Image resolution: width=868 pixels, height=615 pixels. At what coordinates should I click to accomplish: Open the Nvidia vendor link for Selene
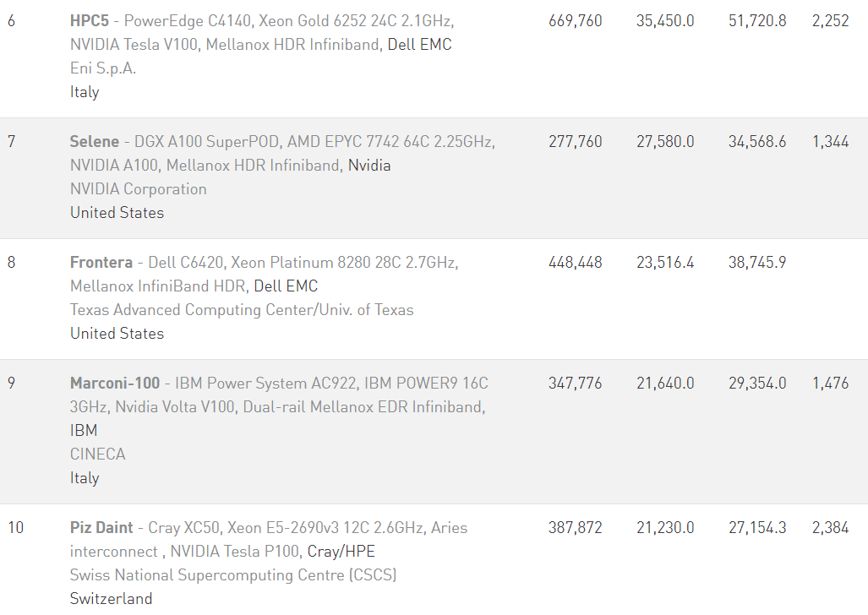coord(369,165)
